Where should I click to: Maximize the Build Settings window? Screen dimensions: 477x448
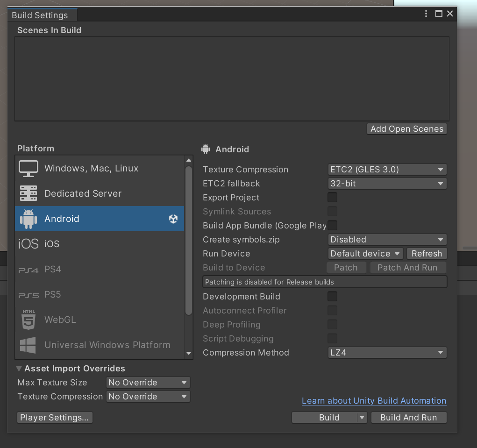pos(439,14)
